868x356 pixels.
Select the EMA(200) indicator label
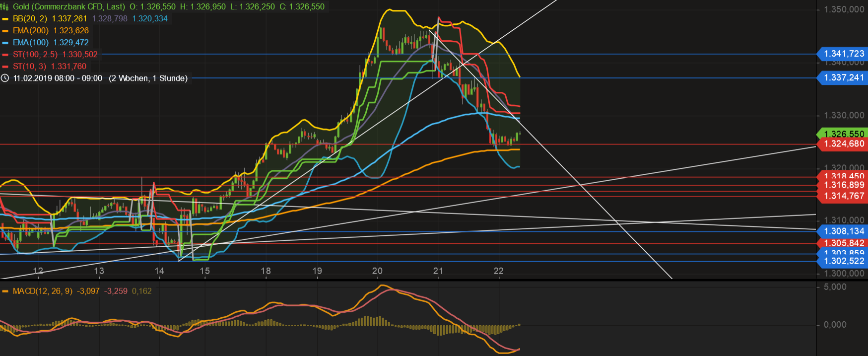tap(31, 31)
